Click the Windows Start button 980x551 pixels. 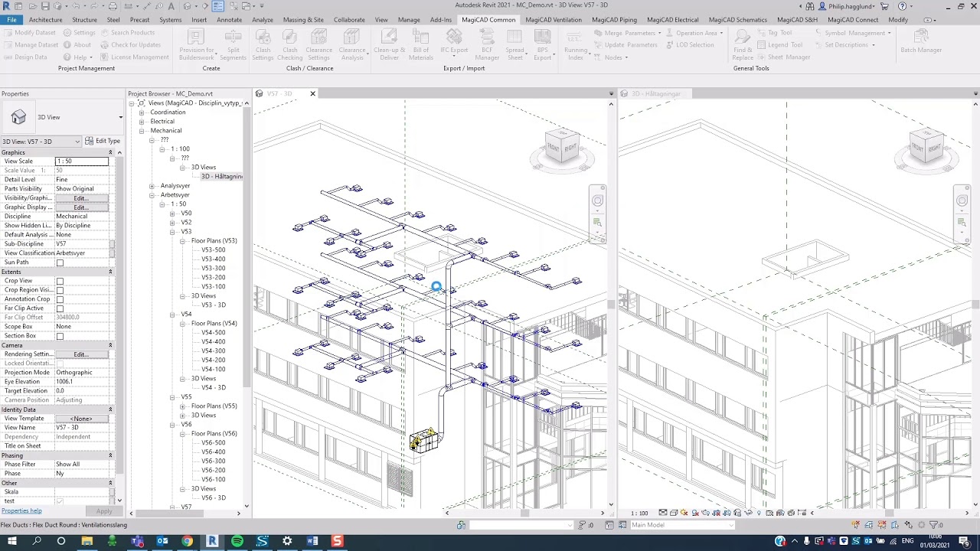coord(11,541)
